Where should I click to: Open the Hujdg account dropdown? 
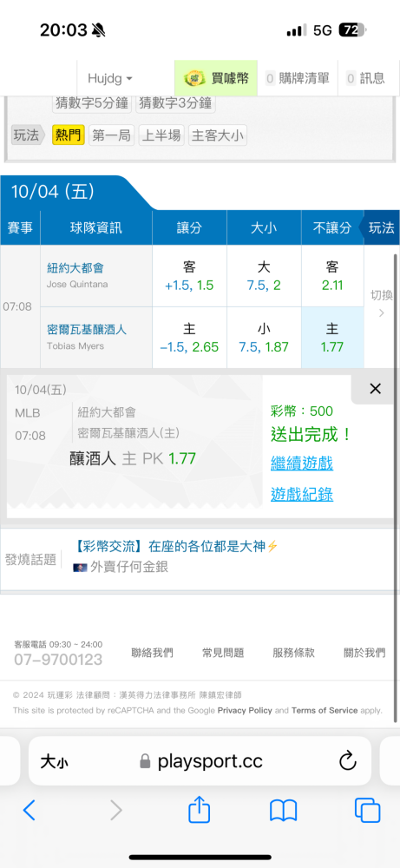(x=109, y=79)
